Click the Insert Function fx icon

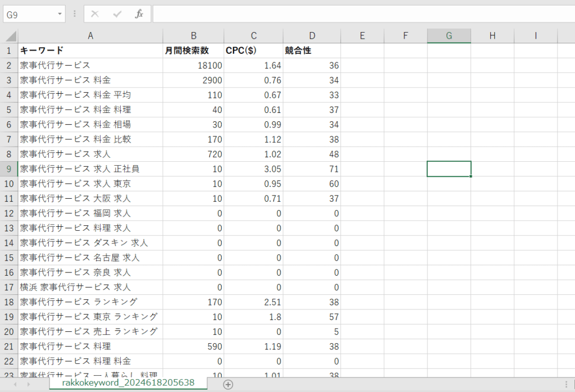139,14
